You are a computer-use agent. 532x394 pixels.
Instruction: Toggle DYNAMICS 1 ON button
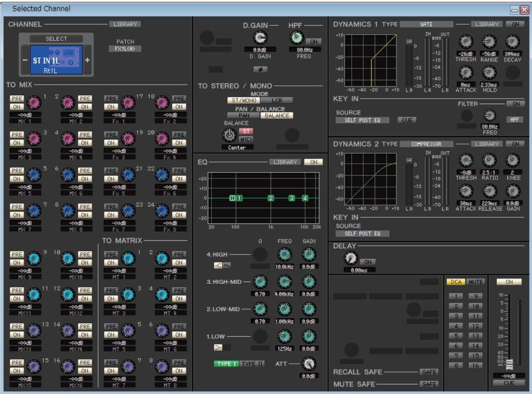pyautogui.click(x=515, y=24)
